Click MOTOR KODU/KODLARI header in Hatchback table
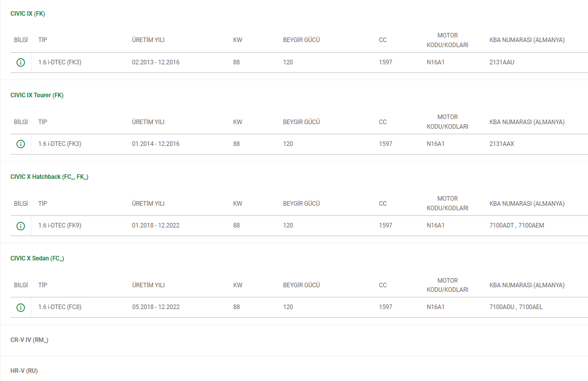This screenshot has height=381, width=588. pyautogui.click(x=447, y=204)
